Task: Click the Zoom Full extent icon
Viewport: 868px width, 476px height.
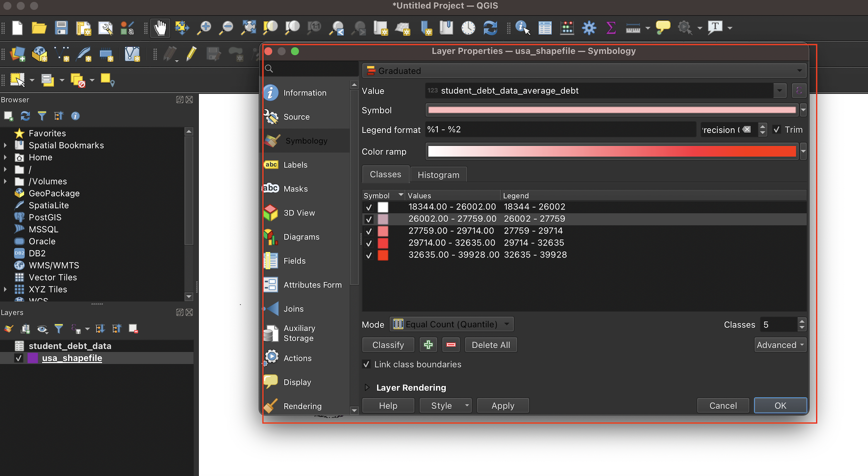Action: tap(248, 28)
